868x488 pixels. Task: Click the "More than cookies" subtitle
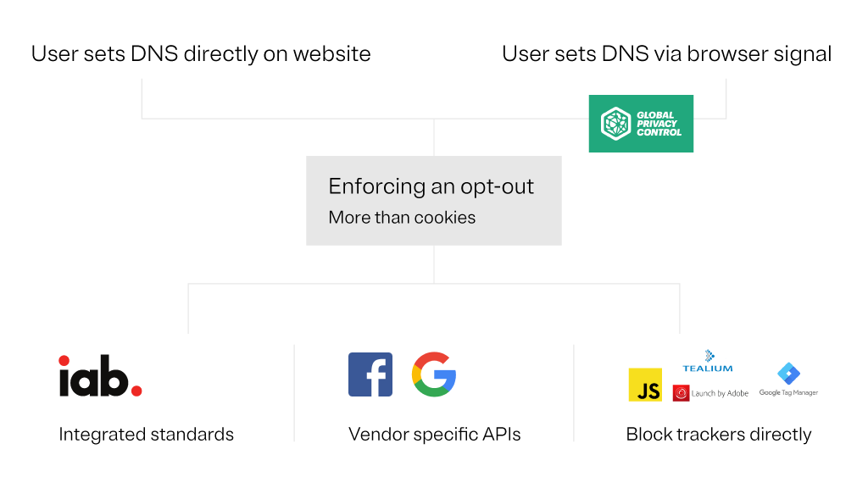coord(402,218)
